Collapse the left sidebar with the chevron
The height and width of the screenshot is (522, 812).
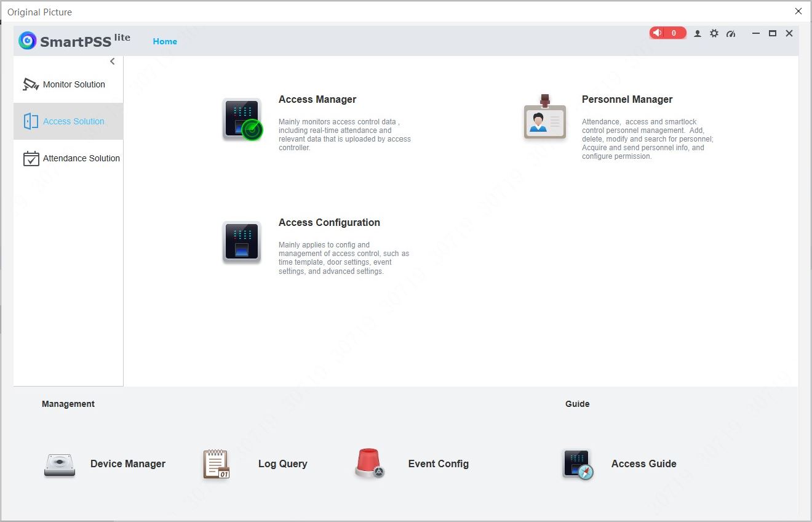113,62
